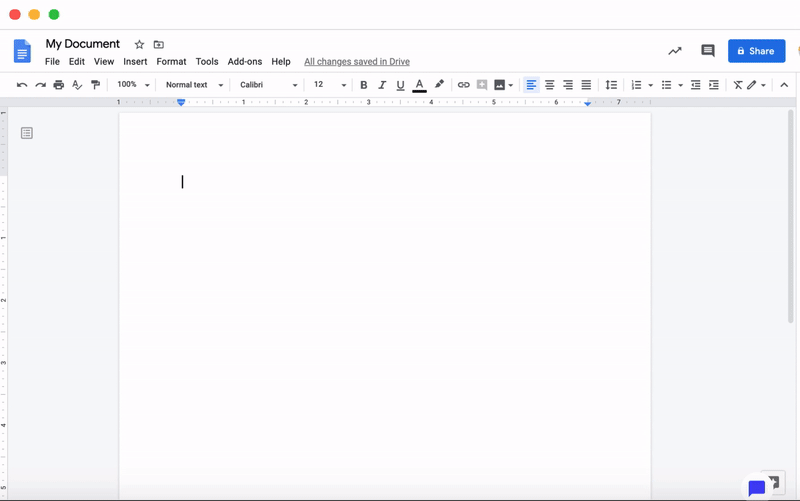Open the line spacing options
800x501 pixels.
tap(611, 85)
